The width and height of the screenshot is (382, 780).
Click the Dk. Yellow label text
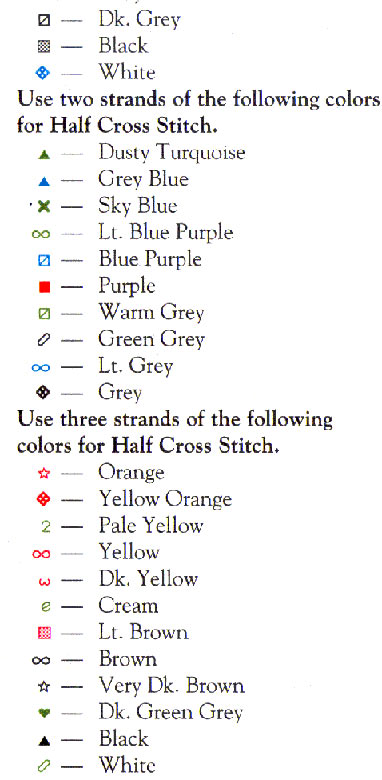tap(148, 580)
